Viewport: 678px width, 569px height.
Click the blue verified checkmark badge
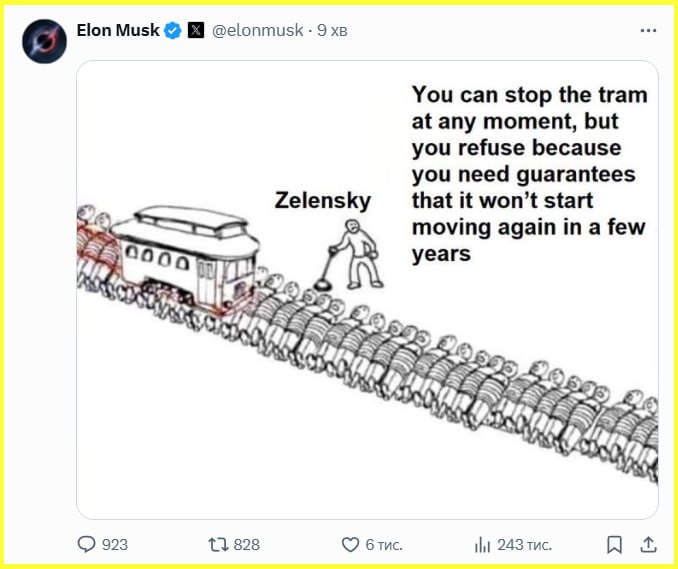(x=173, y=31)
